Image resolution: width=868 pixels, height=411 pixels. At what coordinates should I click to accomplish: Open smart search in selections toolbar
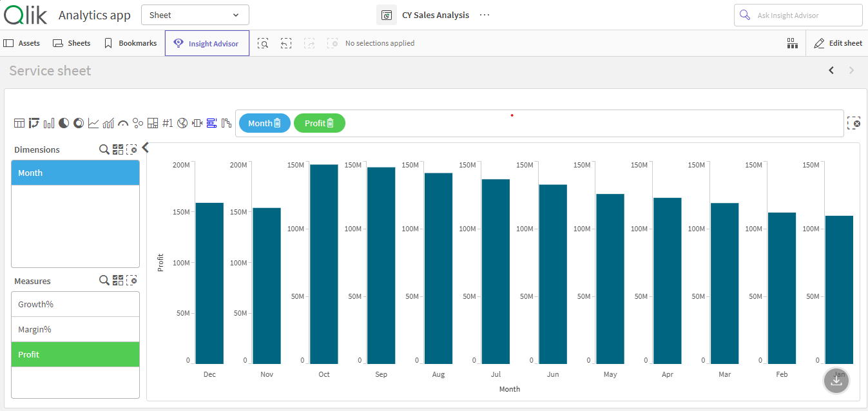263,43
